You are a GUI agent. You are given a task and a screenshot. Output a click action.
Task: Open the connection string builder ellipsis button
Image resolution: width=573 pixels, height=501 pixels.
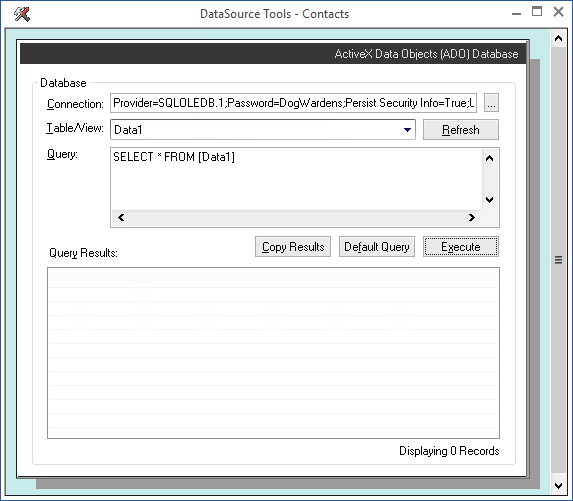coord(491,103)
